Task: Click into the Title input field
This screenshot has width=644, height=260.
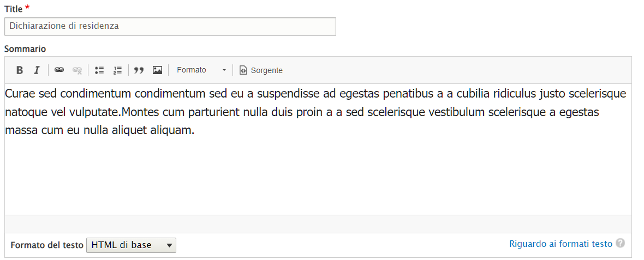Action: (170, 27)
